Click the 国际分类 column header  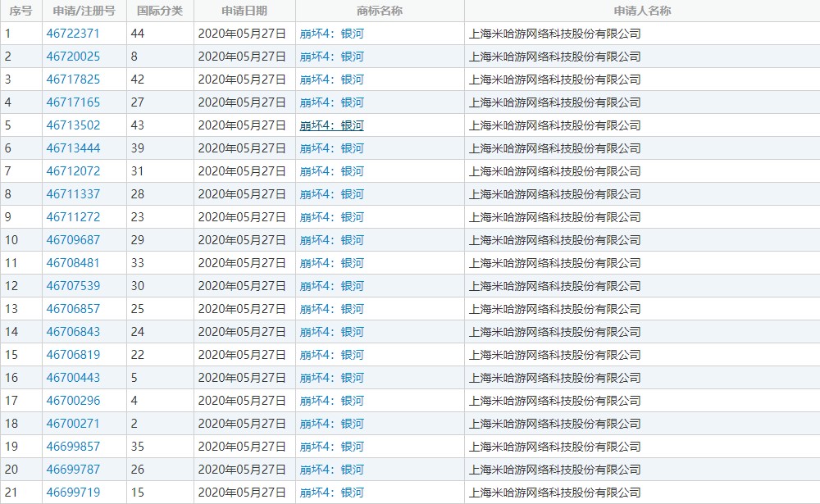[x=160, y=11]
